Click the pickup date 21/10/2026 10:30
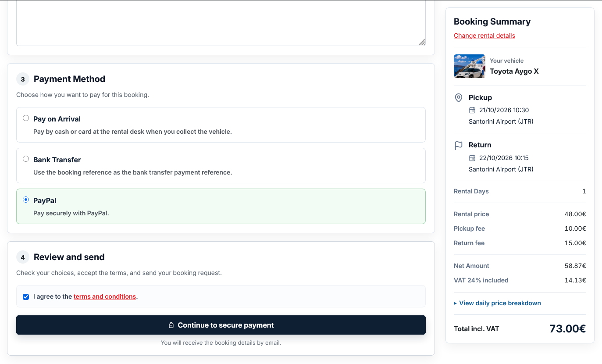Image resolution: width=602 pixels, height=364 pixels. [x=504, y=110]
